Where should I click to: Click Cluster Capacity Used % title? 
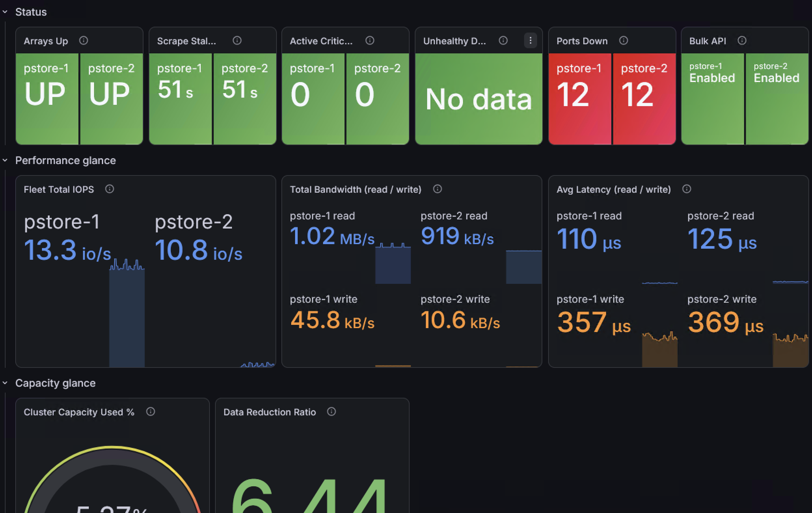pyautogui.click(x=79, y=412)
